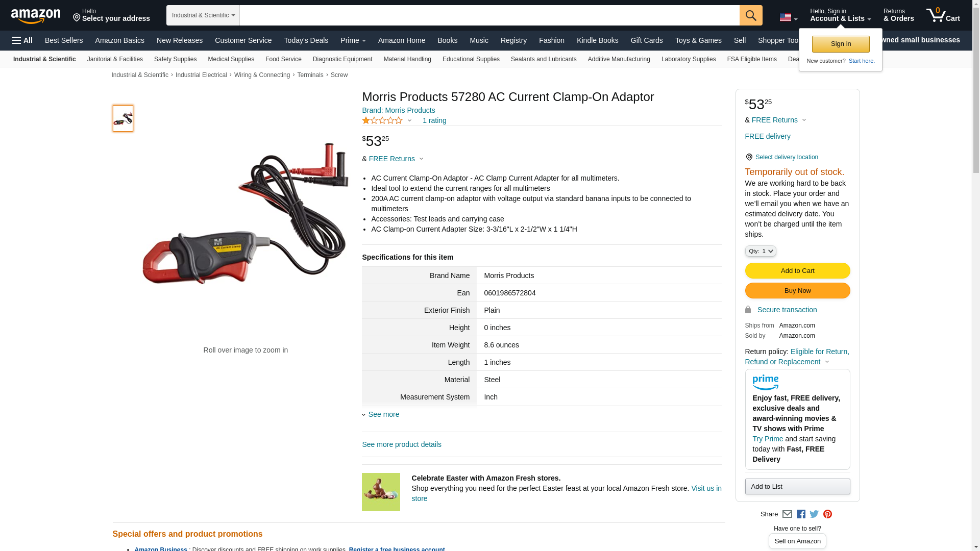The image size is (980, 551).
Task: Click the US flag language selector
Action: click(788, 17)
